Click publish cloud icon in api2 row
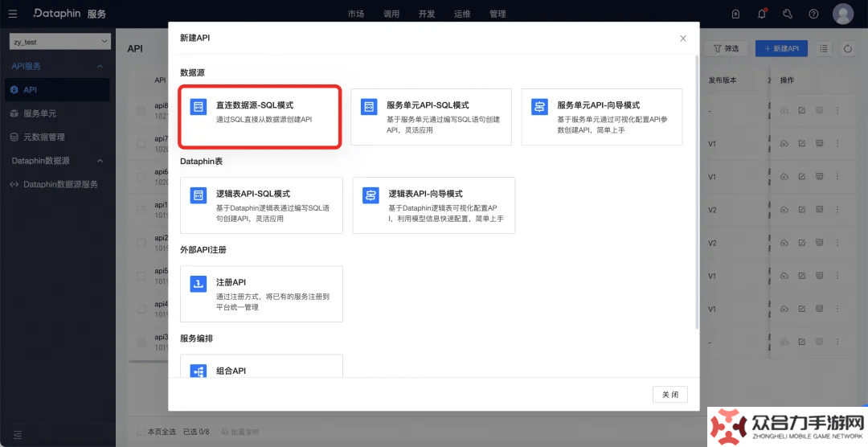 (x=784, y=243)
